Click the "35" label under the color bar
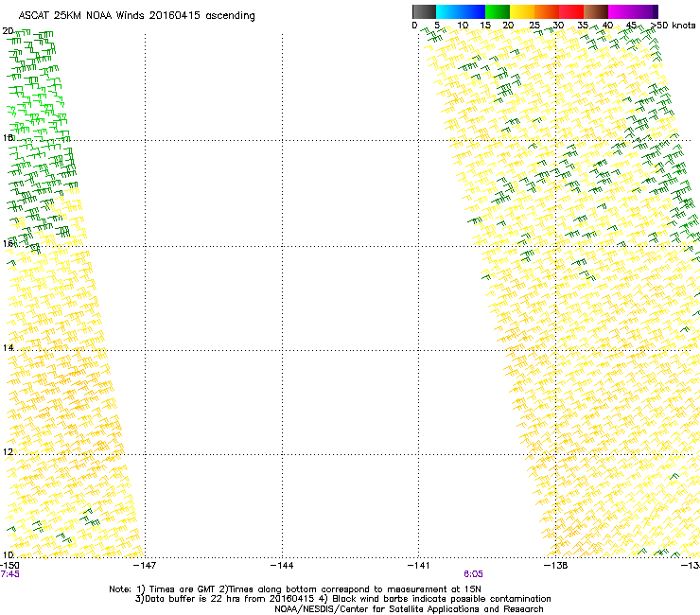Screen dimensions: 700x615 click(583, 26)
